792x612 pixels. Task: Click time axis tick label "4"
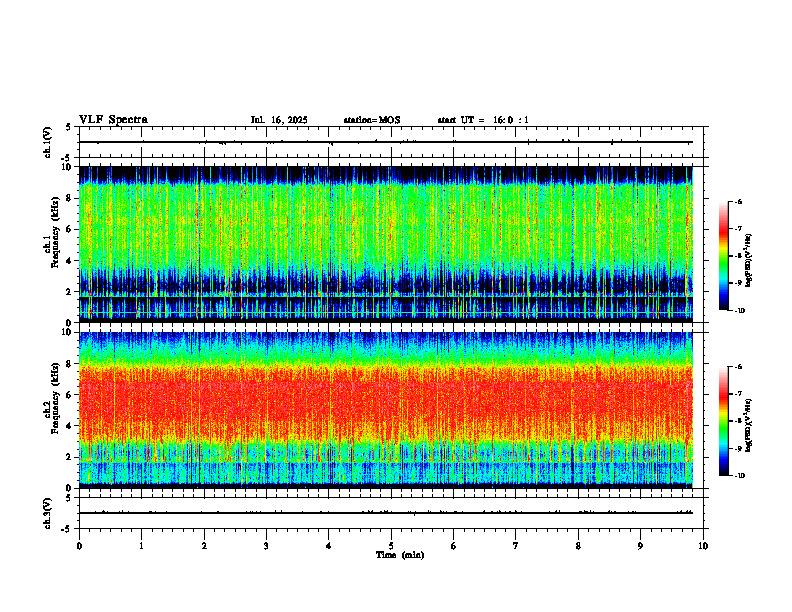[x=329, y=546]
